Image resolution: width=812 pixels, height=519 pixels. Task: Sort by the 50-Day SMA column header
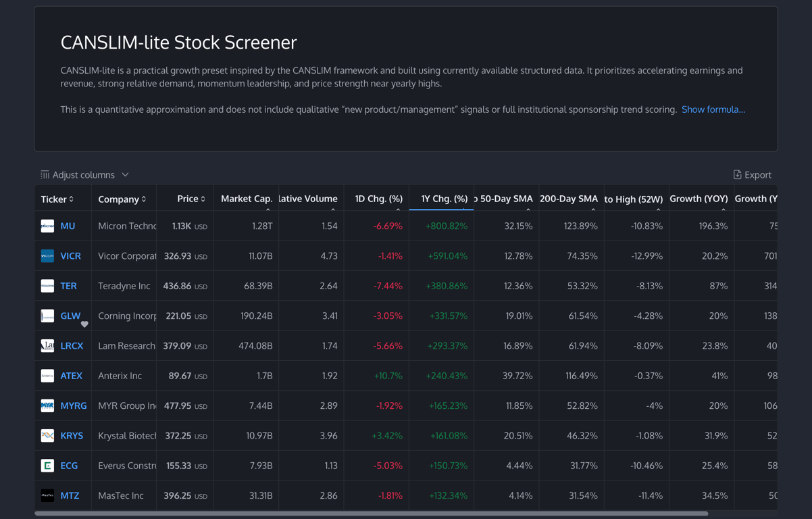click(x=504, y=199)
